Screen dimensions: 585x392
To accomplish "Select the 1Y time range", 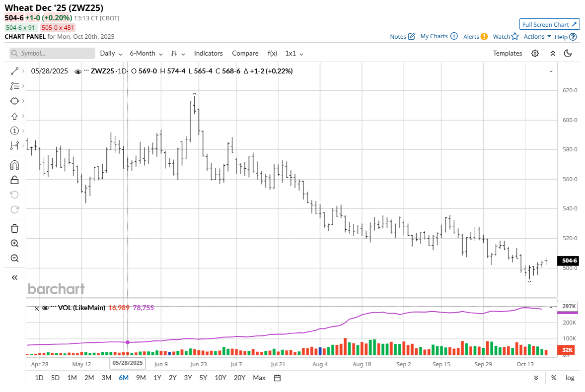I will click(x=157, y=378).
